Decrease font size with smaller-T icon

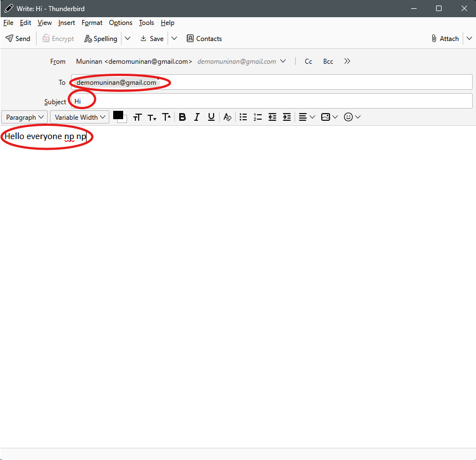(x=152, y=117)
